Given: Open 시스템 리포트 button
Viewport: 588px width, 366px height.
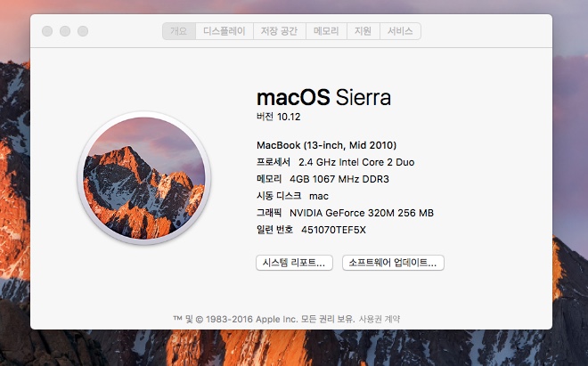Looking at the screenshot, I should 294,263.
